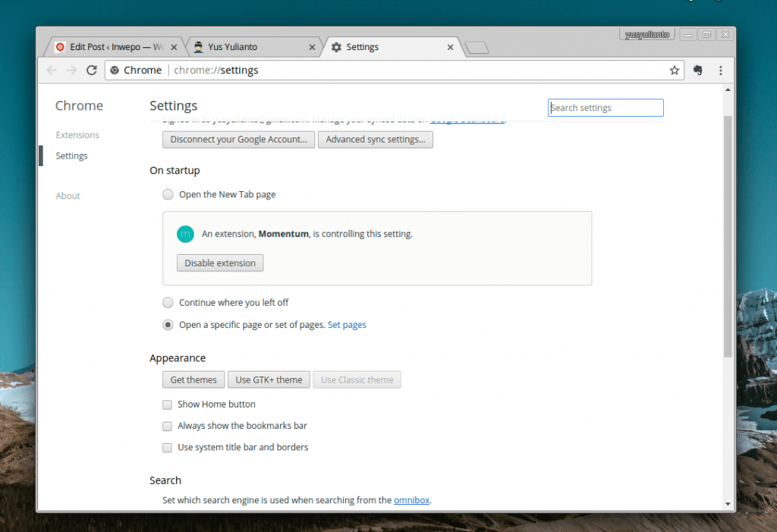The width and height of the screenshot is (777, 532).
Task: Select "Open the New Tab page" option
Action: pos(168,194)
